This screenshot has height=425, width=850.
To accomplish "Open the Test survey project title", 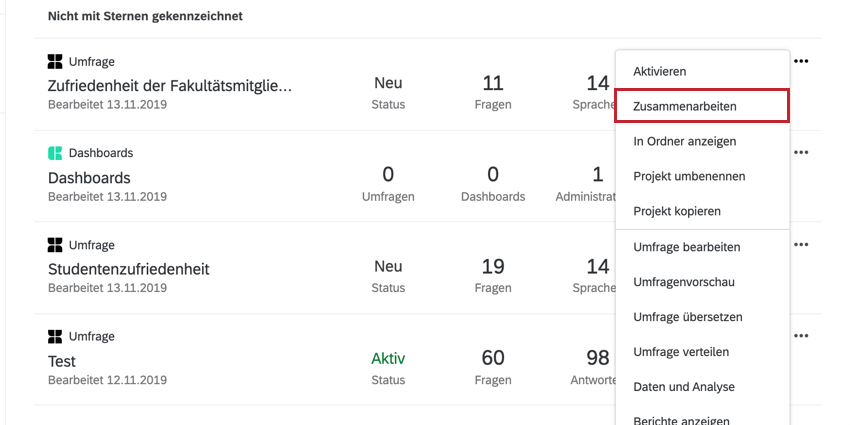I will 62,361.
